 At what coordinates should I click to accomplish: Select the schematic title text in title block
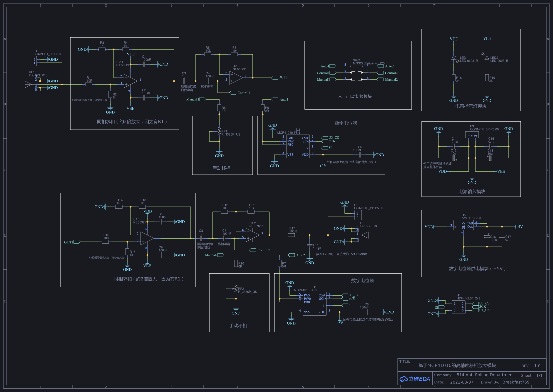click(x=457, y=365)
